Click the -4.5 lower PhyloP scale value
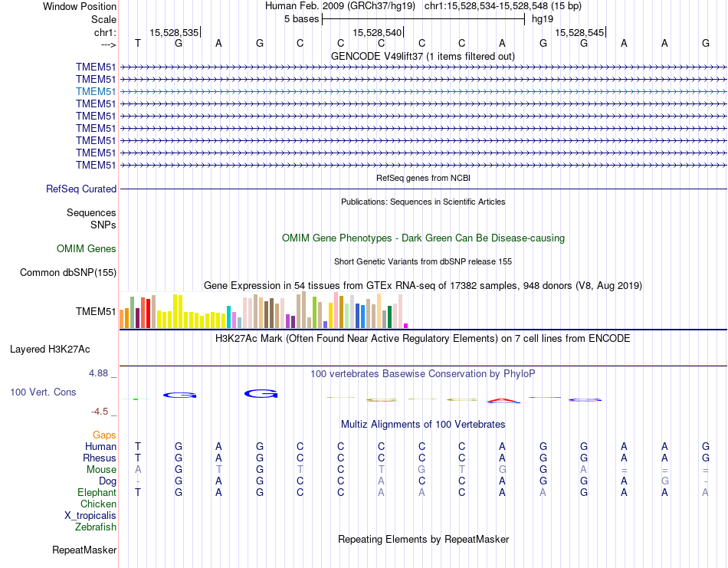The image size is (728, 568). [x=100, y=412]
